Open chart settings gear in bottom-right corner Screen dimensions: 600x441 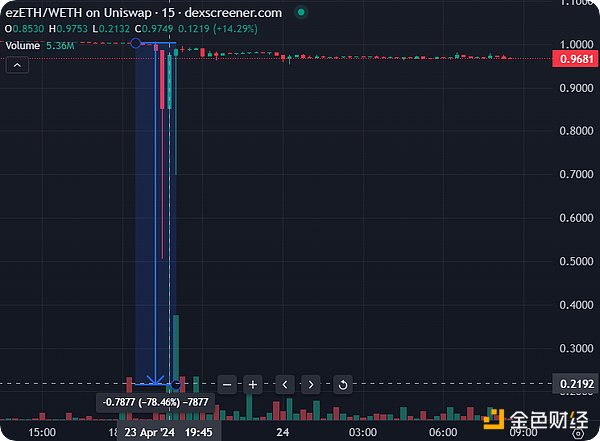[x=577, y=432]
